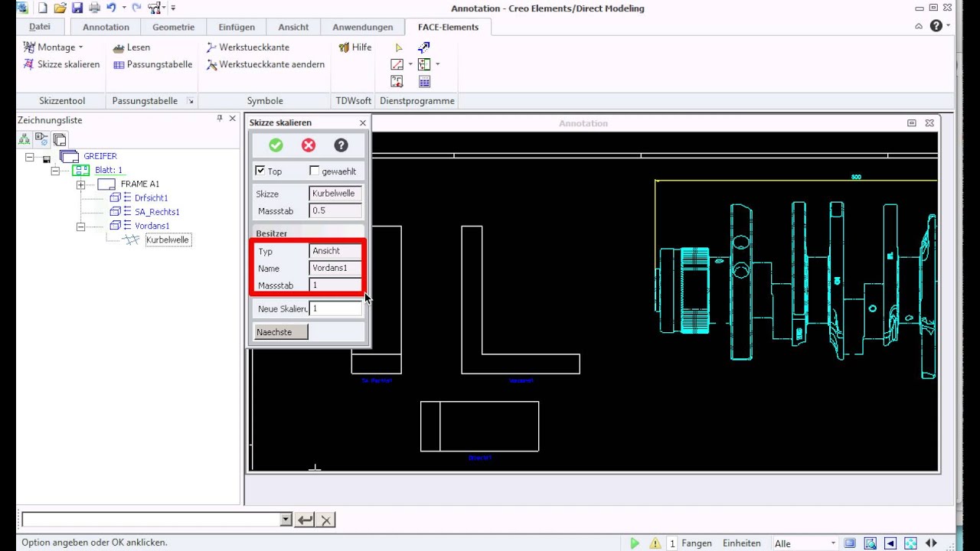Click the command line enter arrow button
Image resolution: width=980 pixels, height=551 pixels.
tap(305, 520)
